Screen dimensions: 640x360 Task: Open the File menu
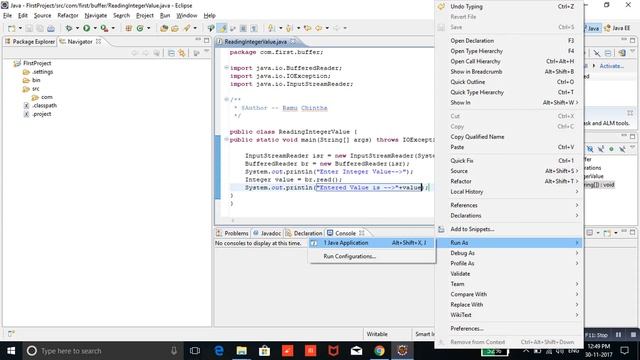[7, 16]
